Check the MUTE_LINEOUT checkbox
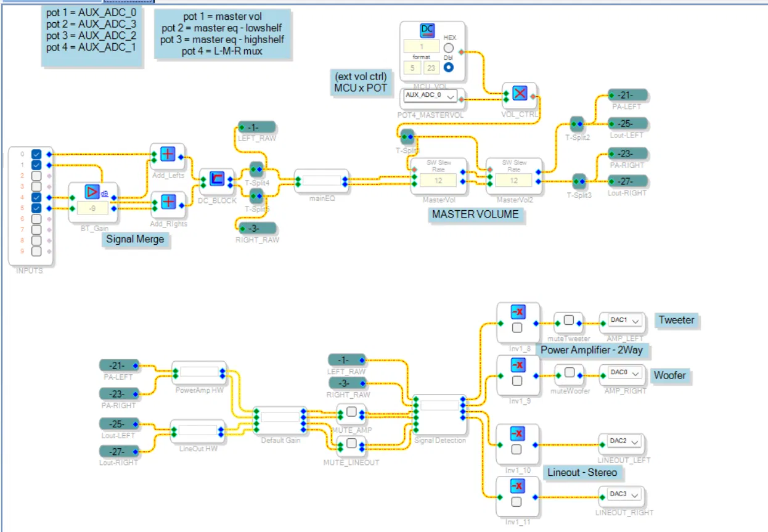Viewport: 768px width, 532px height. [x=351, y=443]
